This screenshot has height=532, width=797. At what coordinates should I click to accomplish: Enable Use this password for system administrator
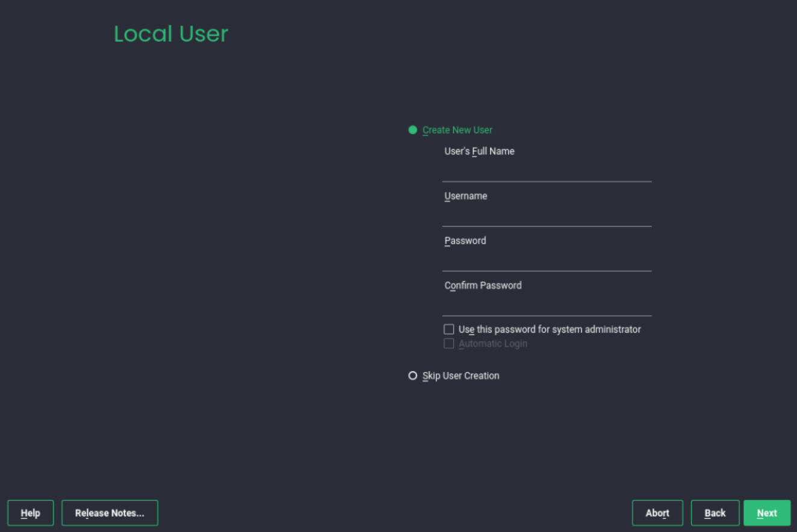[448, 329]
